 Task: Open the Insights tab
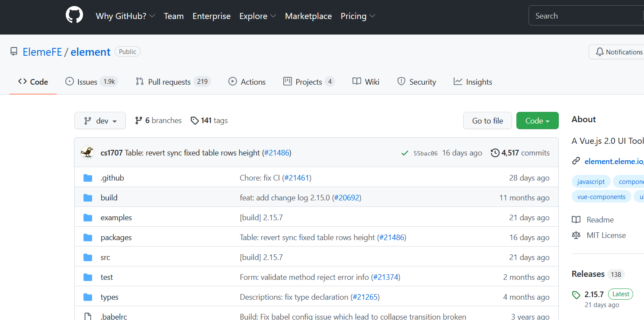473,82
